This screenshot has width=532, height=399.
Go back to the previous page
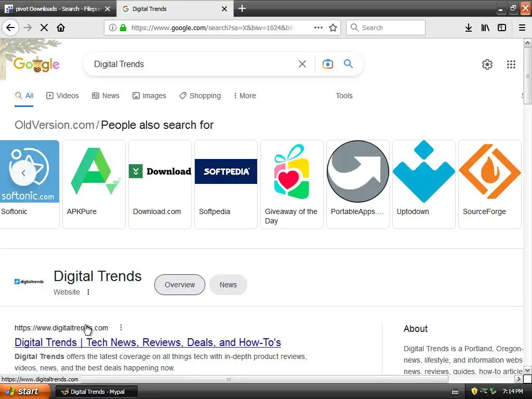10,28
